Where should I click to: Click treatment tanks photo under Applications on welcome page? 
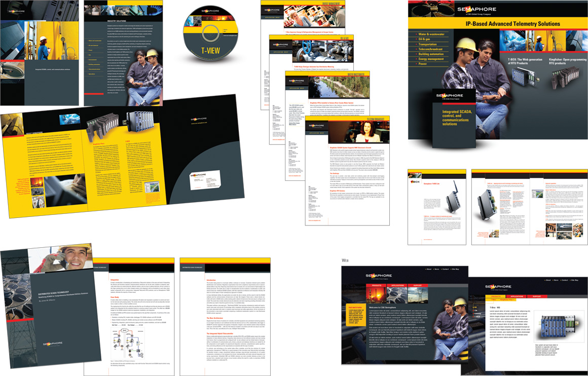click(397, 295)
